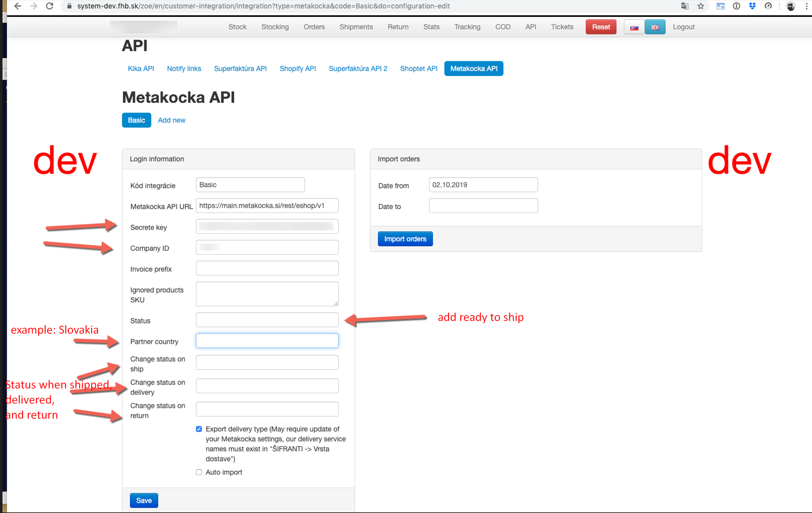This screenshot has height=513, width=812.
Task: Open the Shoptet API tab
Action: coord(419,68)
